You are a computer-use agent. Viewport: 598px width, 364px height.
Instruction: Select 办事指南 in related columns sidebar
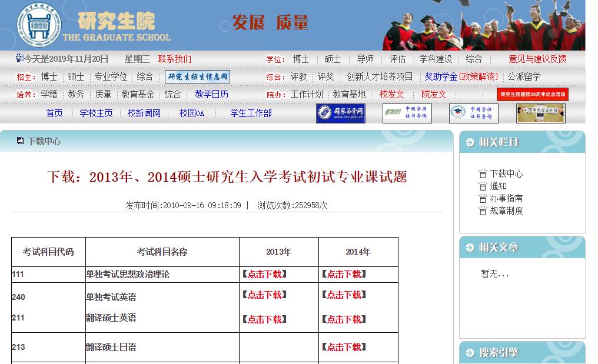[x=506, y=198]
